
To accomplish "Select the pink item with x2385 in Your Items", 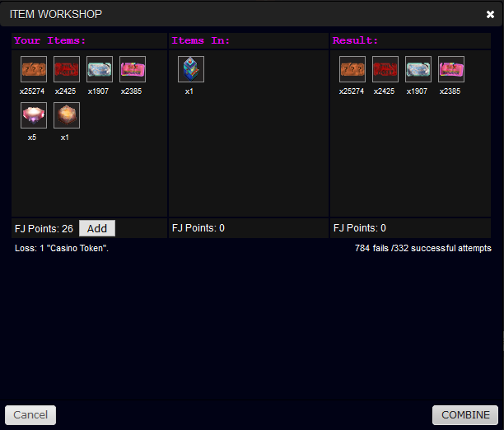I will [x=133, y=69].
